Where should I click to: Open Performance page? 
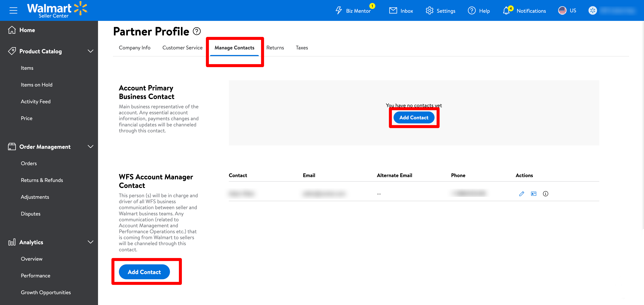tap(36, 276)
